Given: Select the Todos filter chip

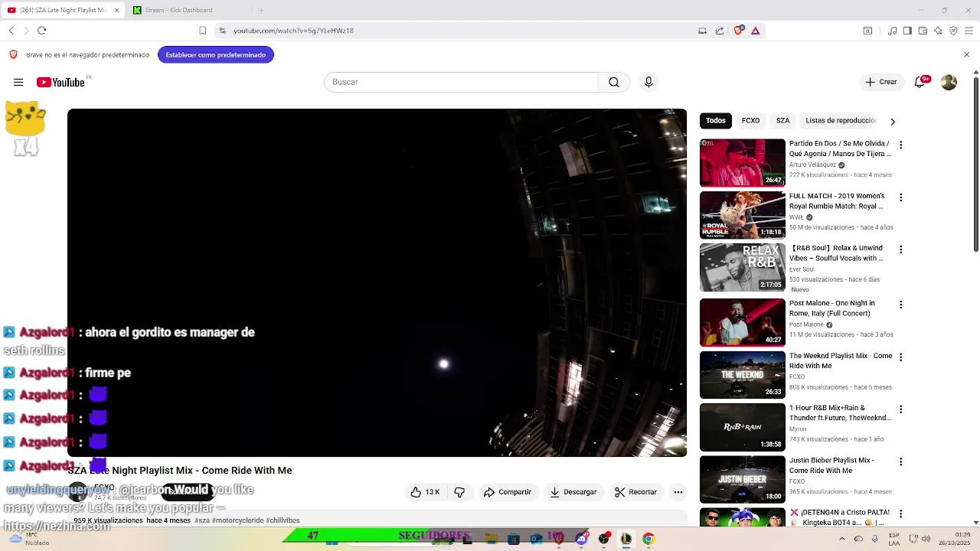Looking at the screenshot, I should tap(716, 120).
